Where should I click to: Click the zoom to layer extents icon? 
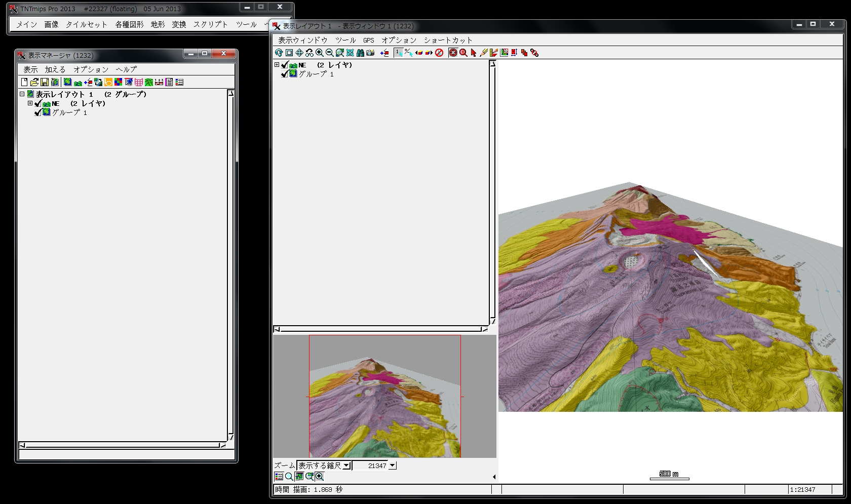(x=340, y=53)
